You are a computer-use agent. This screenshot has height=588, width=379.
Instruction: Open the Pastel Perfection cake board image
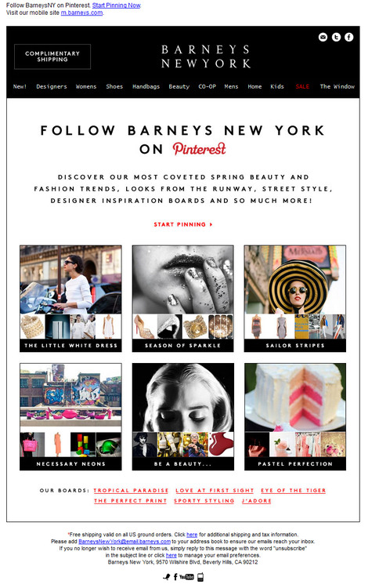click(x=295, y=416)
